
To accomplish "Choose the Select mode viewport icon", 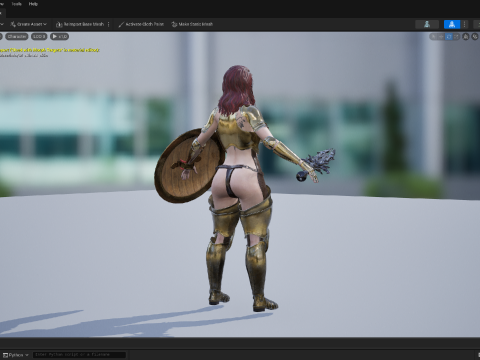I will (x=434, y=36).
